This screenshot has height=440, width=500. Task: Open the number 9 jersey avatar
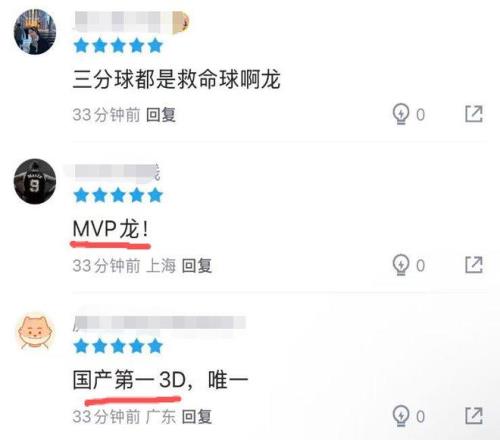tap(35, 181)
